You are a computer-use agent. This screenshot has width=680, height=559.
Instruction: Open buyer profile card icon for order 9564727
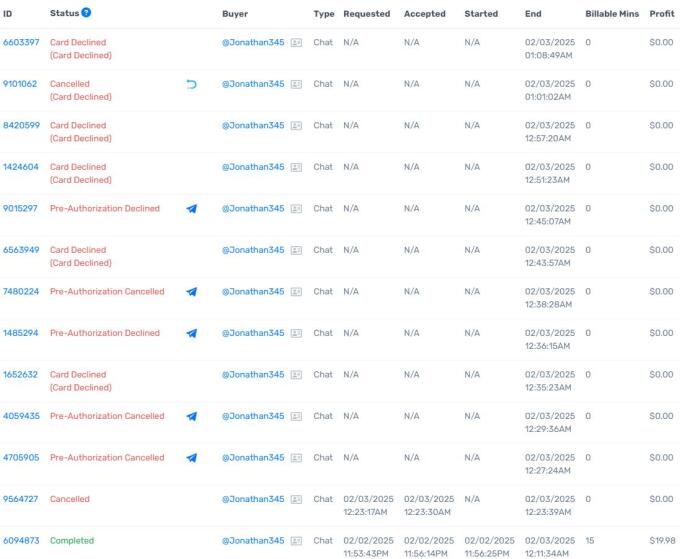pyautogui.click(x=296, y=499)
